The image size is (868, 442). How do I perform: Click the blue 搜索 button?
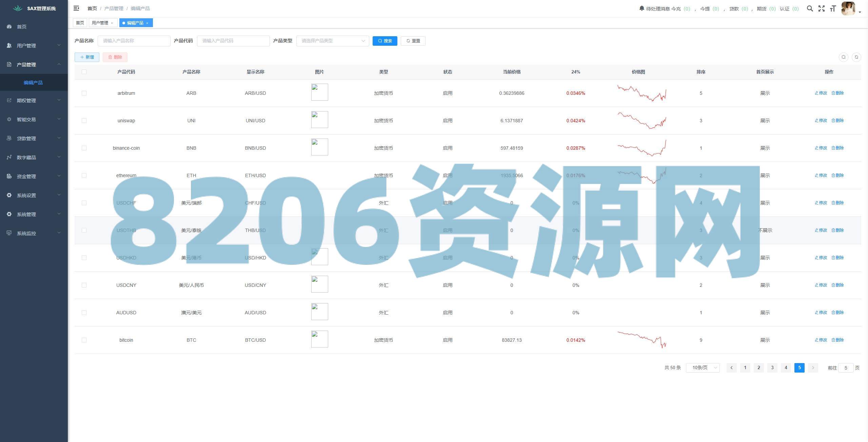(x=384, y=41)
